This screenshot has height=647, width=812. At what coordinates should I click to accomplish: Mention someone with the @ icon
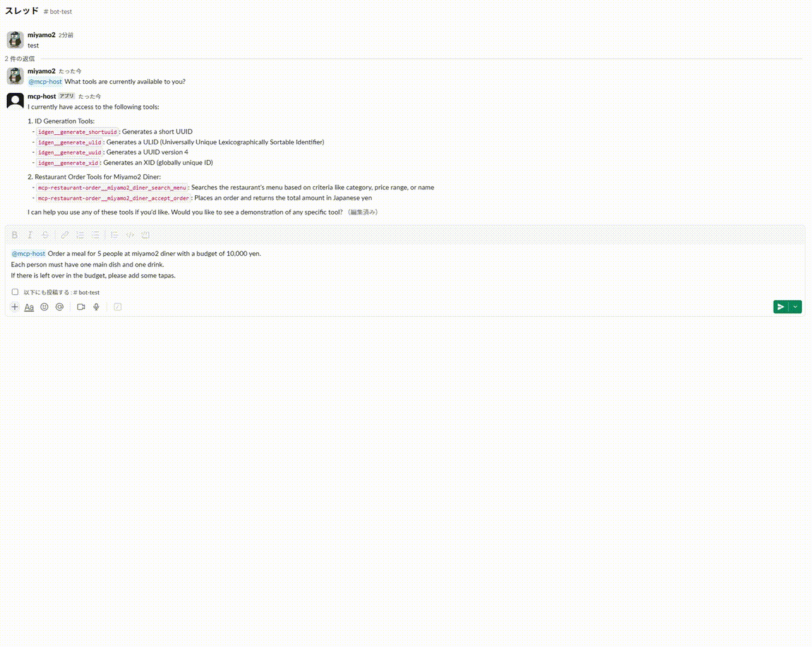(x=59, y=307)
